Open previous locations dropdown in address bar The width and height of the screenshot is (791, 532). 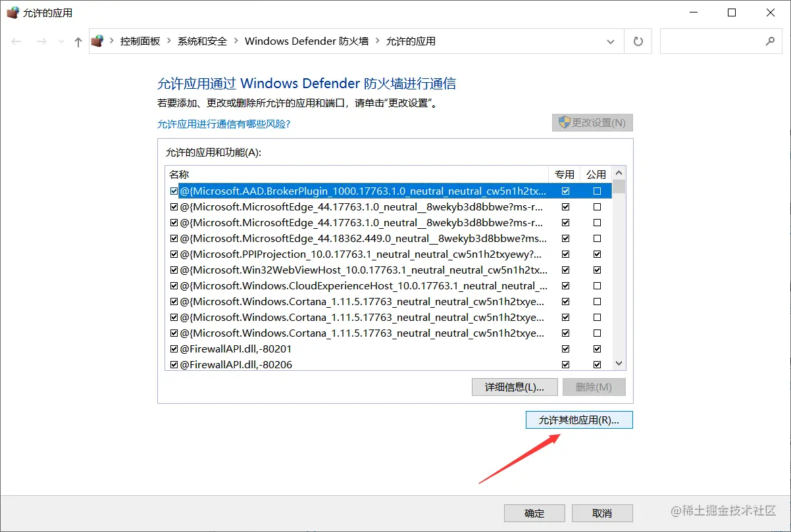pyautogui.click(x=610, y=41)
